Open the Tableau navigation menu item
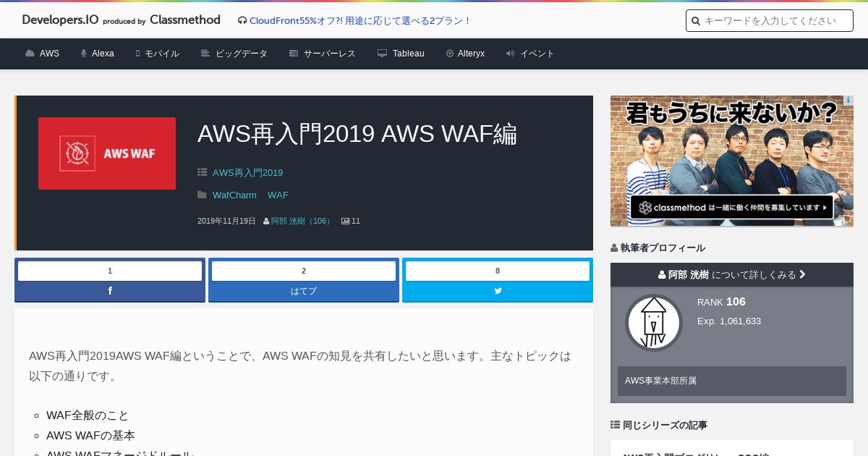The height and width of the screenshot is (456, 868). (x=409, y=54)
